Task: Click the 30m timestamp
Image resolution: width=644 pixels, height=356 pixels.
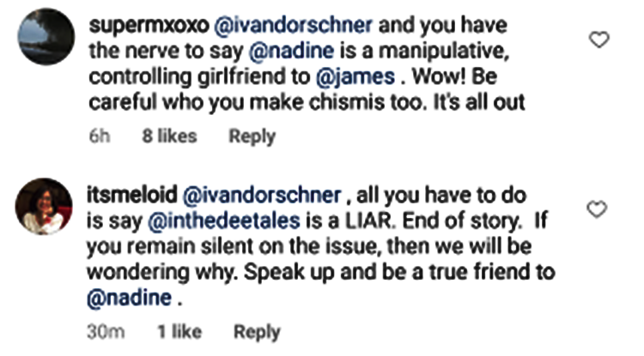Action: (106, 332)
